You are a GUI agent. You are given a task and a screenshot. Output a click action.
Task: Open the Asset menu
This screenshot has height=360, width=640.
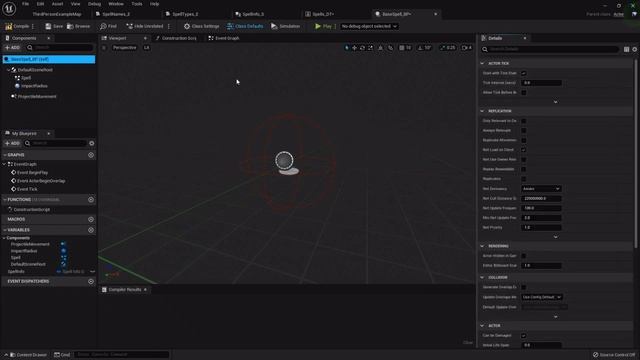click(57, 4)
